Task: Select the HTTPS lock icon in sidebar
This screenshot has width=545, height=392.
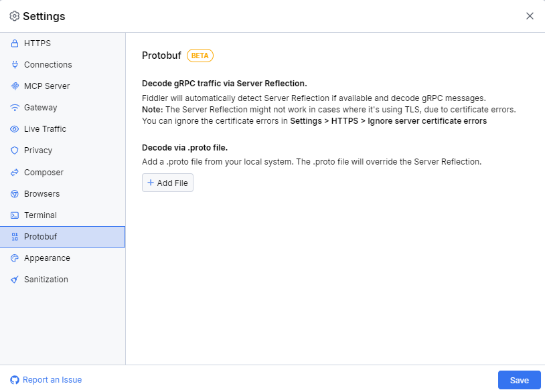Action: pyautogui.click(x=15, y=43)
